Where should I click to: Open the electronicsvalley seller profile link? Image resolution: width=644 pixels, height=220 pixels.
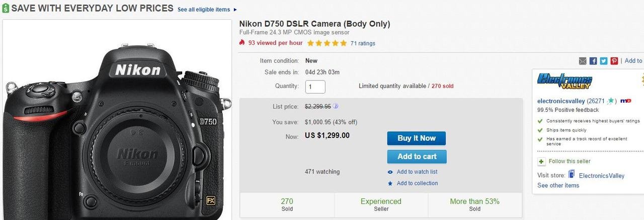[561, 101]
